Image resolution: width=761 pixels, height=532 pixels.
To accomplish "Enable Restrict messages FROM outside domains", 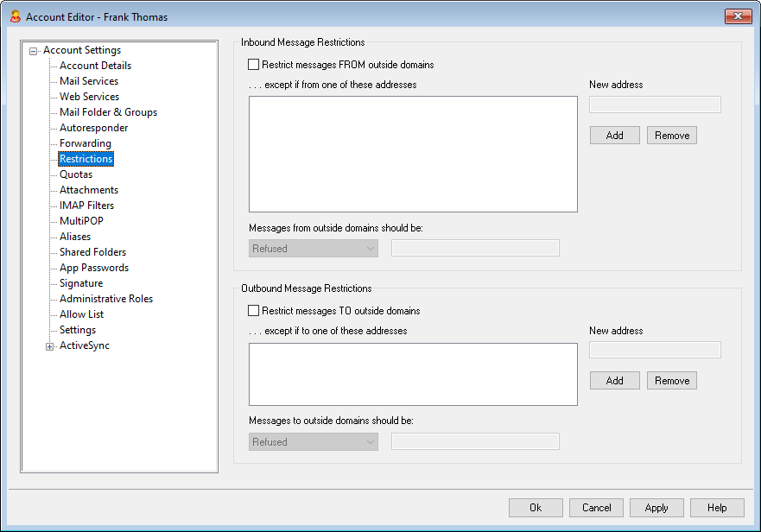I will click(254, 65).
